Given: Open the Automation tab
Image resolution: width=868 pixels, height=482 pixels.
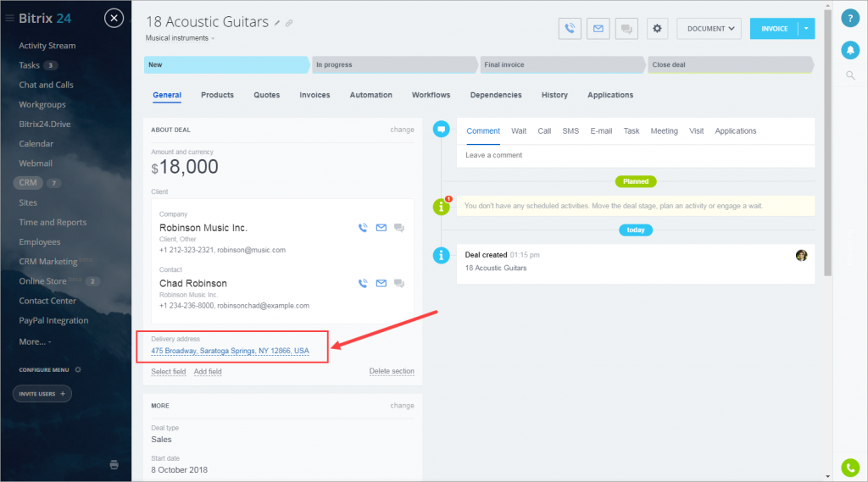Looking at the screenshot, I should pos(371,95).
